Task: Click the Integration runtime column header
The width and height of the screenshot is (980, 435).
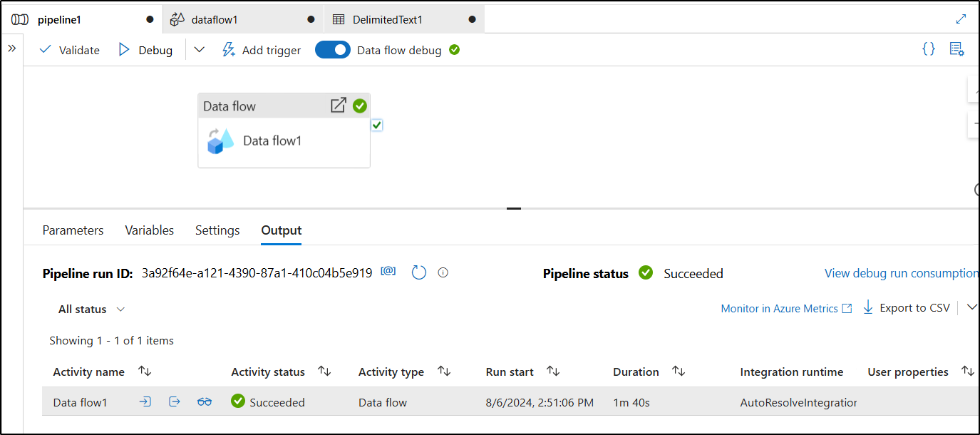Action: tap(791, 372)
